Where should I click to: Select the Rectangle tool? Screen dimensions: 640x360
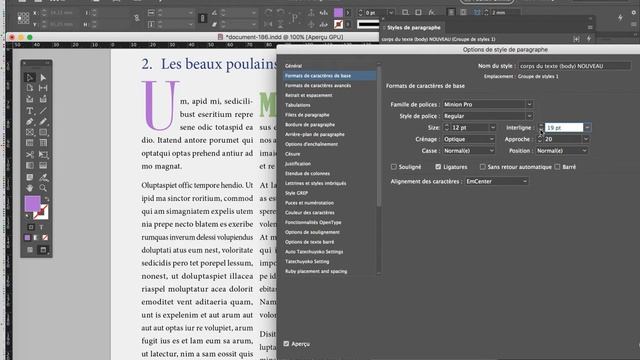43,132
